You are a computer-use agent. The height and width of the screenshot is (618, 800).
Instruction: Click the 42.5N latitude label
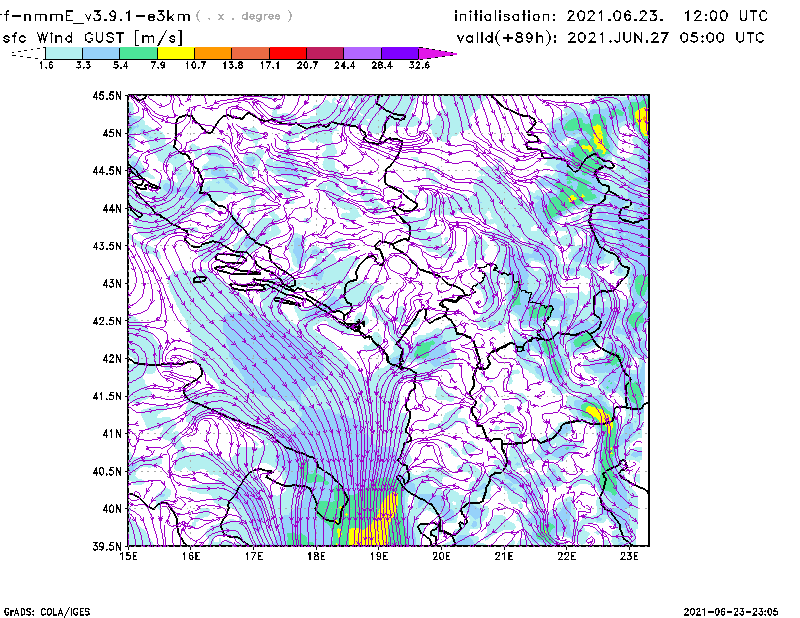tap(107, 321)
